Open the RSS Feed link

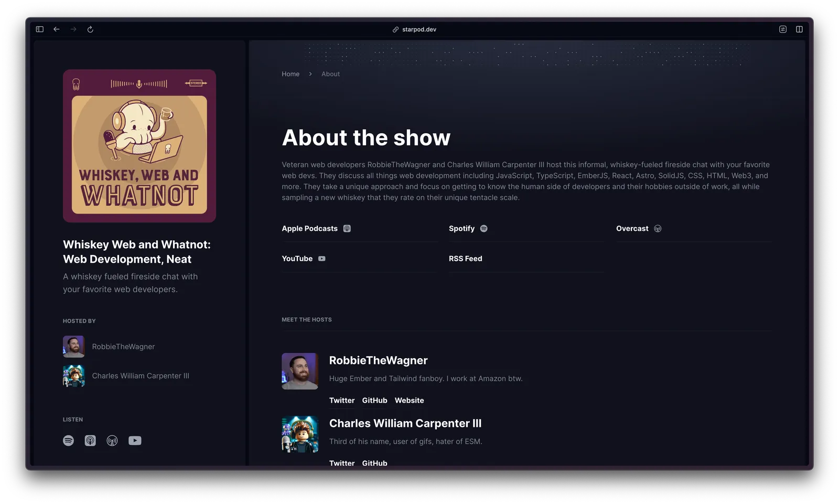tap(465, 259)
